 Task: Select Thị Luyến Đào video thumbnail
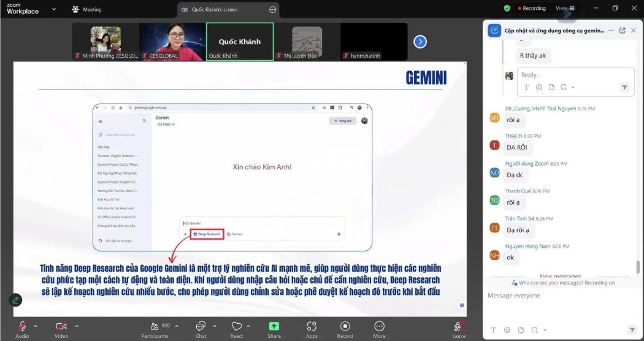coord(307,42)
